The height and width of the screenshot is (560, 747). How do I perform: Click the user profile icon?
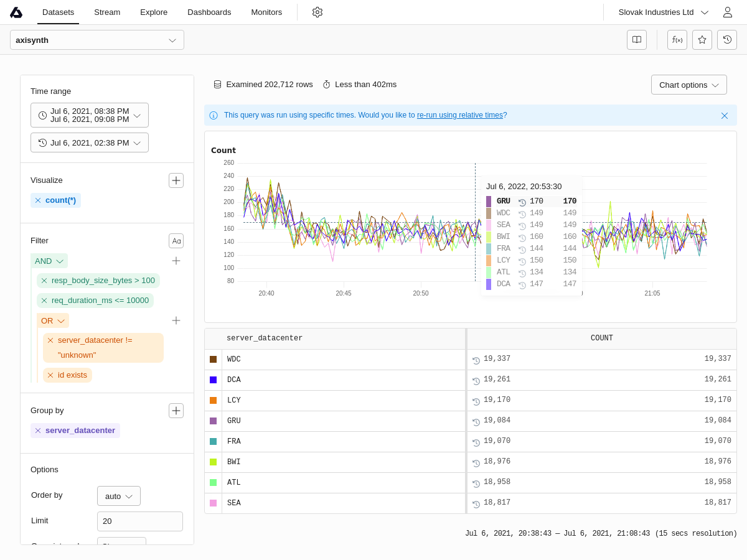click(x=727, y=12)
